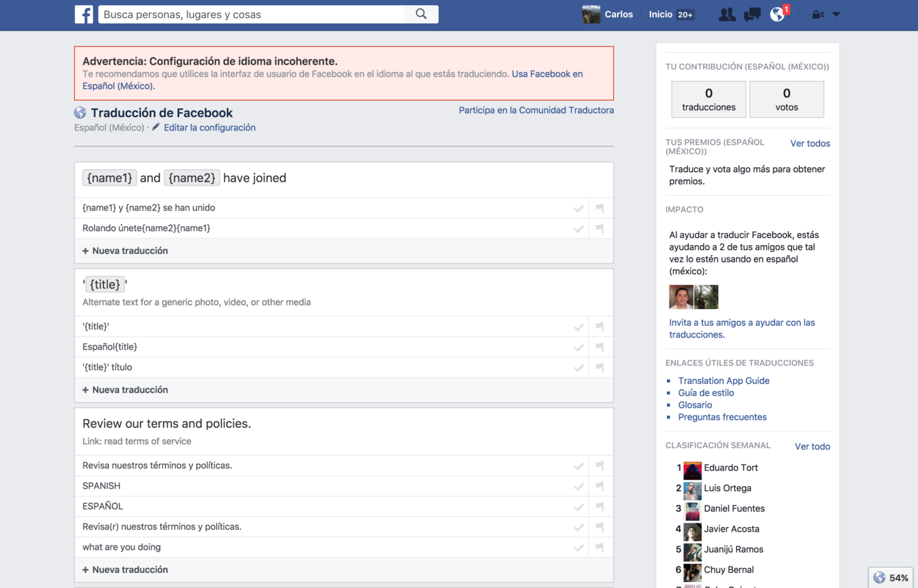Screen dimensions: 918x588
Task: Click the {name2} token in source phrase
Action: click(192, 178)
